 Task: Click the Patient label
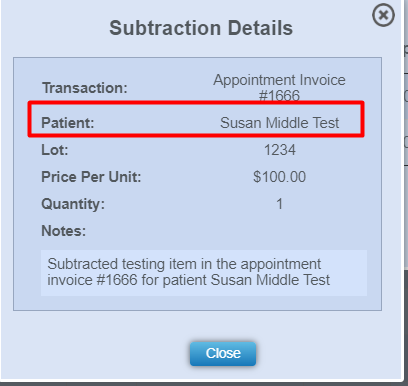pos(68,123)
